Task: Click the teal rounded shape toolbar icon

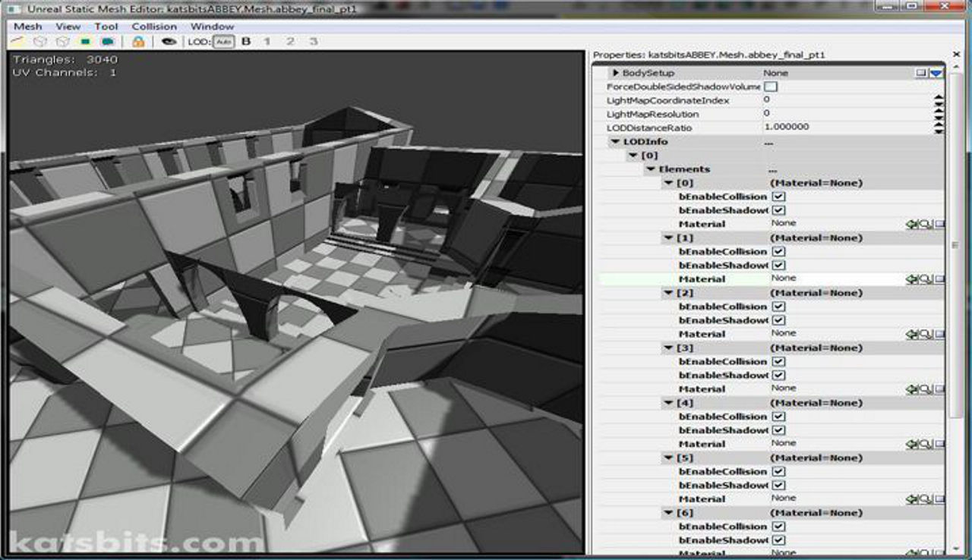Action: (108, 42)
